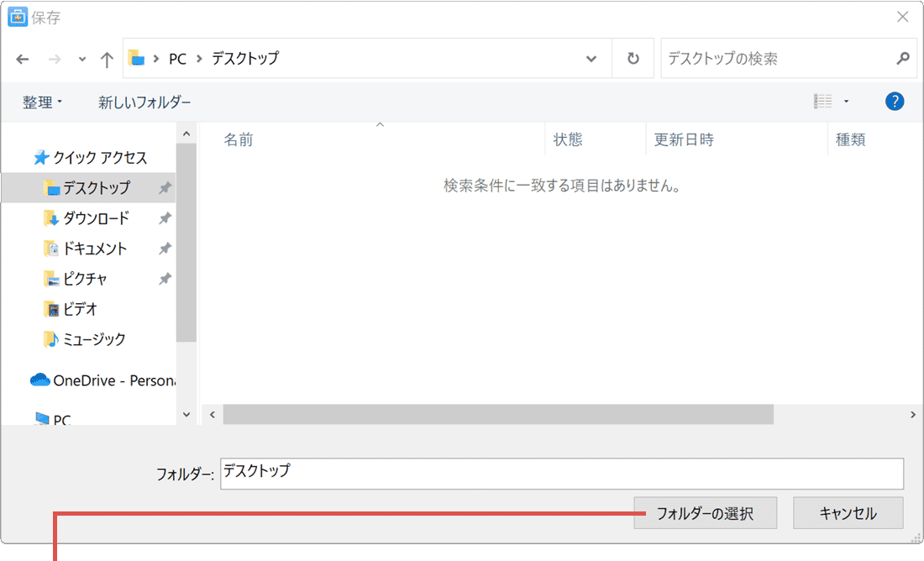The image size is (924, 561).
Task: Unpin the デスクトップ shortcut
Action: tap(165, 187)
